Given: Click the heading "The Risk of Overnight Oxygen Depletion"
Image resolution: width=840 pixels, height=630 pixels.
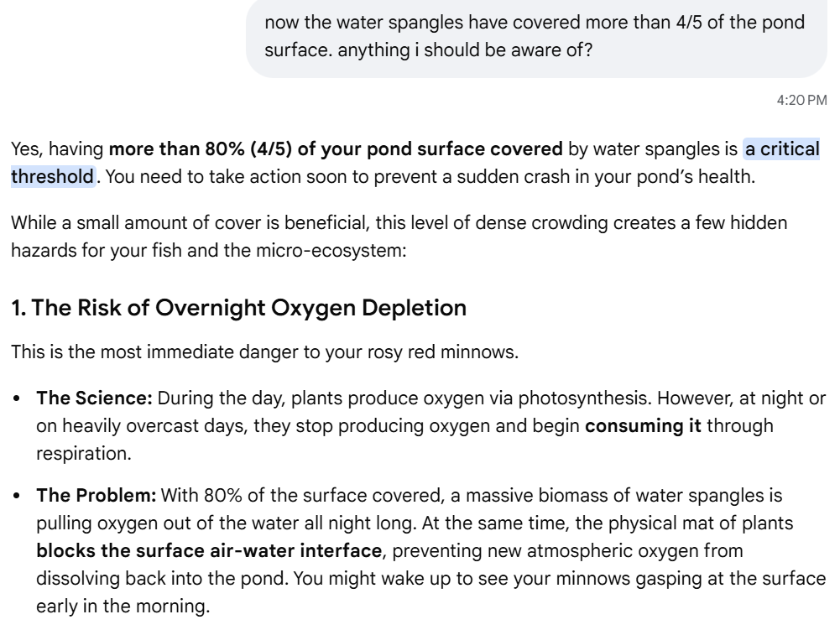Looking at the screenshot, I should click(239, 308).
